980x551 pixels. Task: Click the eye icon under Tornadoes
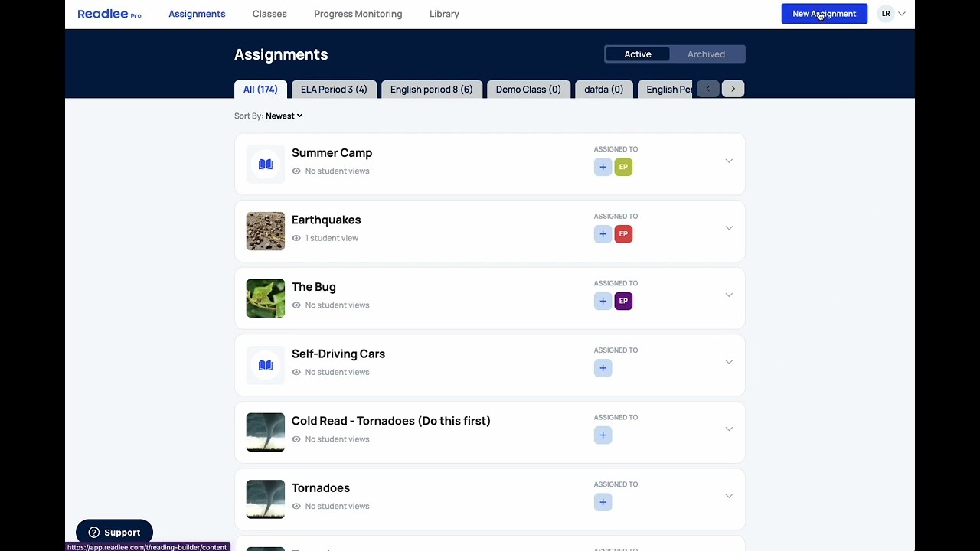pos(296,506)
